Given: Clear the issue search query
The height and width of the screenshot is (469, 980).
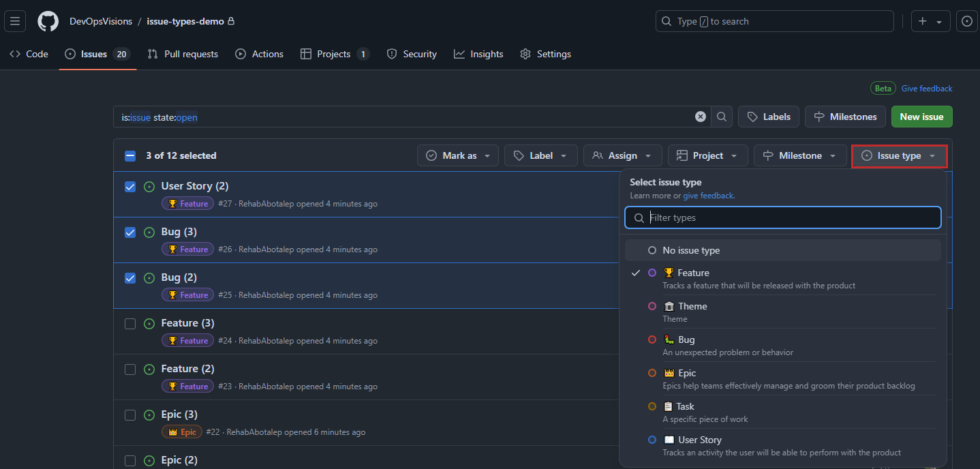Looking at the screenshot, I should [x=700, y=117].
